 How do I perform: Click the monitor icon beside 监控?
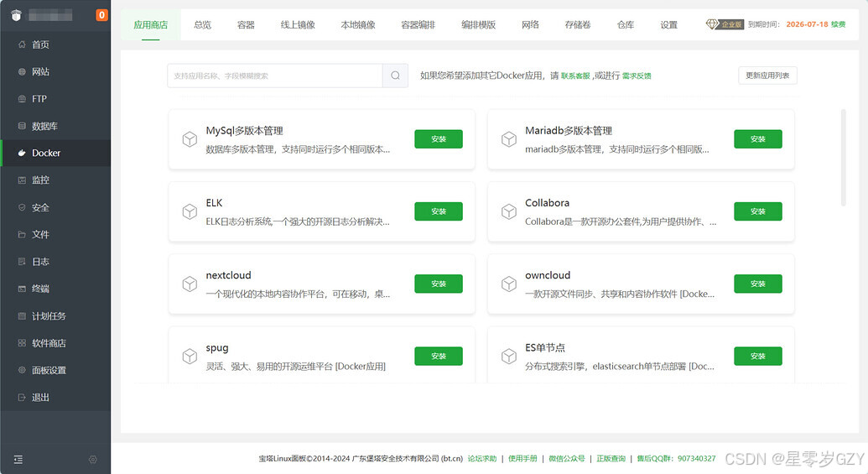click(22, 180)
